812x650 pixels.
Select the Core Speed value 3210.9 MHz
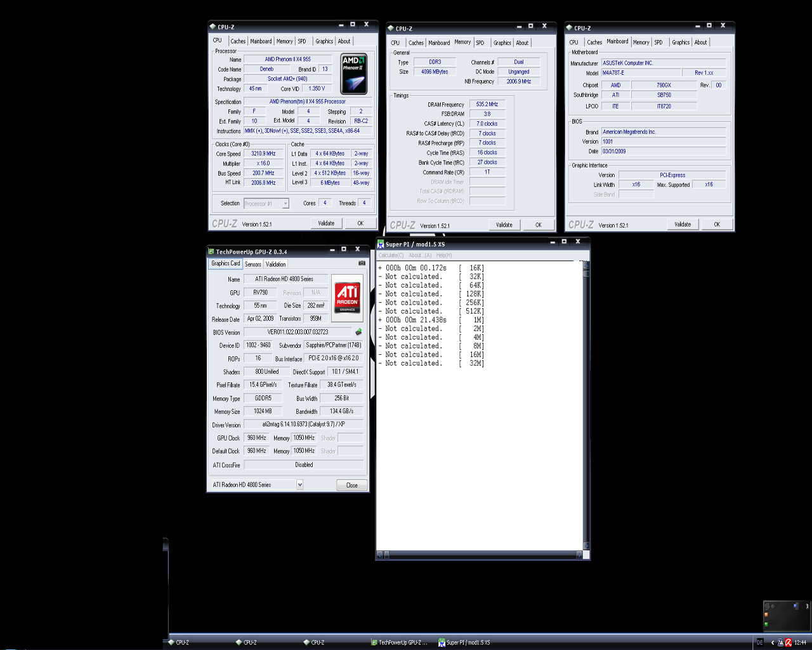(263, 154)
